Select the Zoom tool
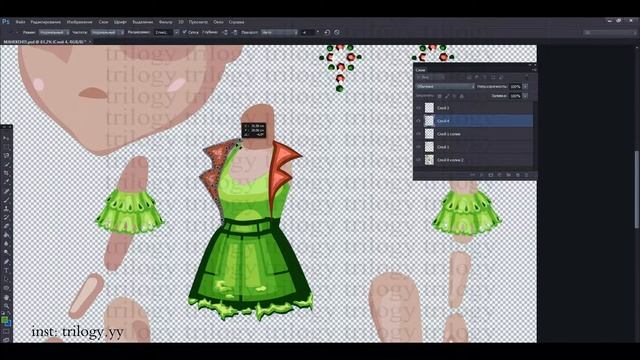Image resolution: width=640 pixels, height=360 pixels. (x=6, y=306)
